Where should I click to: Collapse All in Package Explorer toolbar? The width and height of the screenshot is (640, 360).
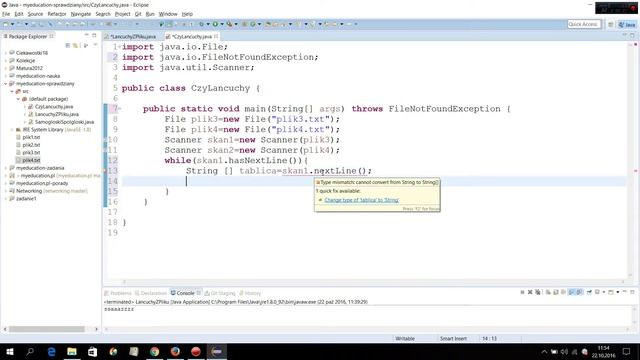click(x=68, y=45)
